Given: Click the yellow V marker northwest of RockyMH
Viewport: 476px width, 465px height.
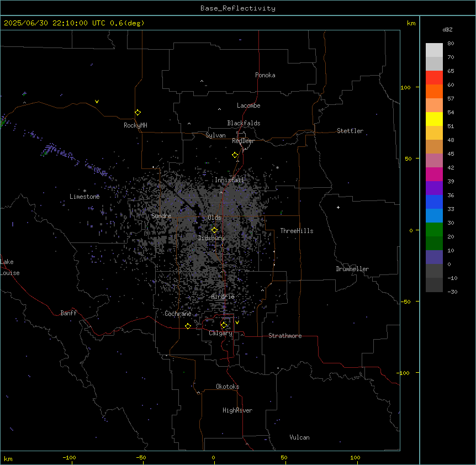Looking at the screenshot, I should 97,102.
